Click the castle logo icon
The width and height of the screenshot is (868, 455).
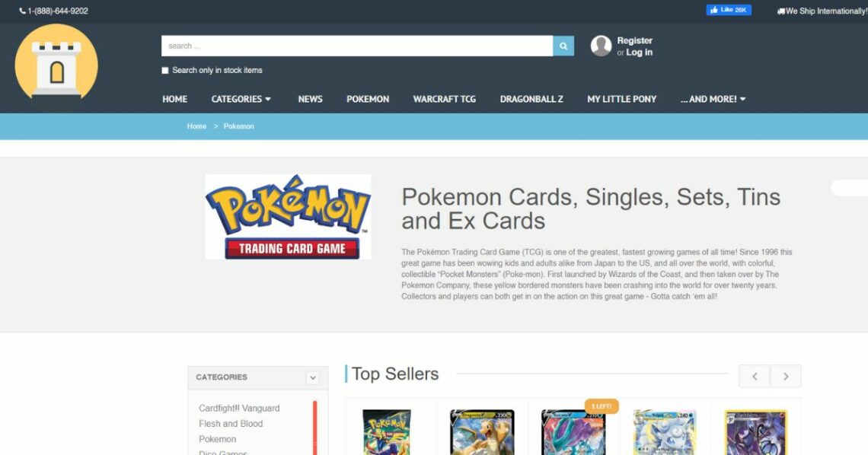point(56,66)
